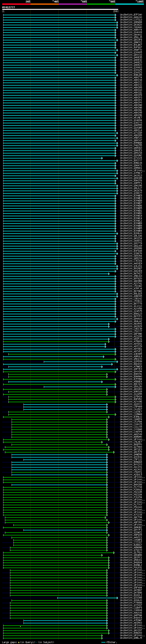Open hit UniRef100_B9HMA0
The width and height of the screenshot is (146, 644).
click(131, 376)
